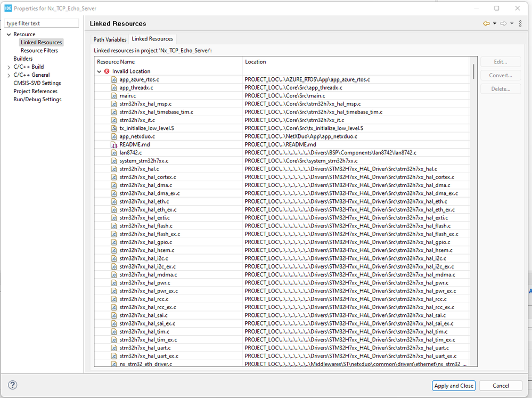The image size is (532, 398).
Task: Click the lan8742.c file icon
Action: [114, 152]
